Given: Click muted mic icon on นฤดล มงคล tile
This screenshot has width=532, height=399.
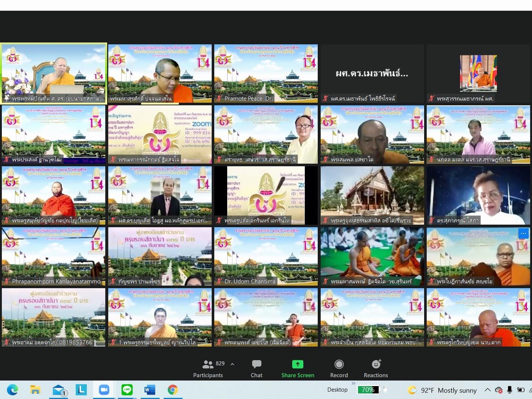Looking at the screenshot, I should click(432, 160).
